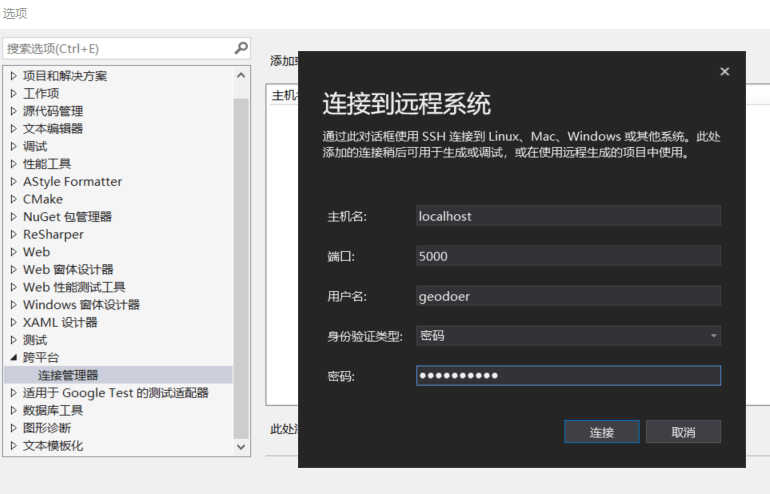Viewport: 770px width, 494px height.
Task: Select the Web tree item
Action: pyautogui.click(x=36, y=252)
